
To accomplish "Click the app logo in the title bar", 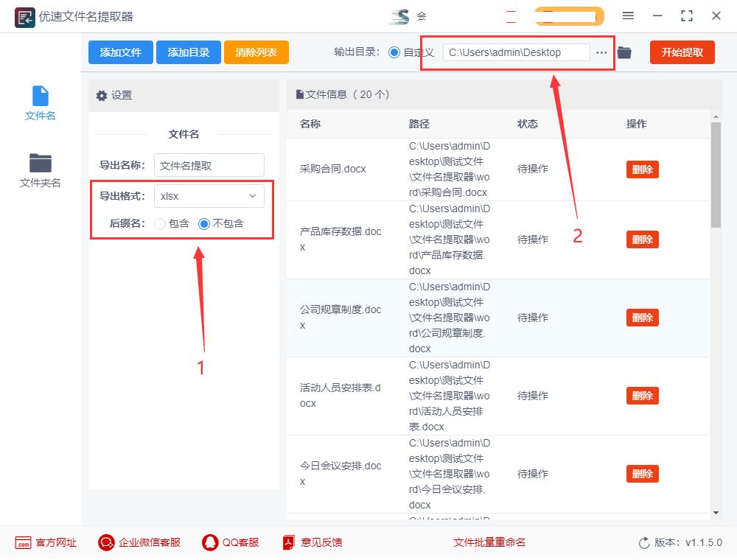I will click(24, 16).
